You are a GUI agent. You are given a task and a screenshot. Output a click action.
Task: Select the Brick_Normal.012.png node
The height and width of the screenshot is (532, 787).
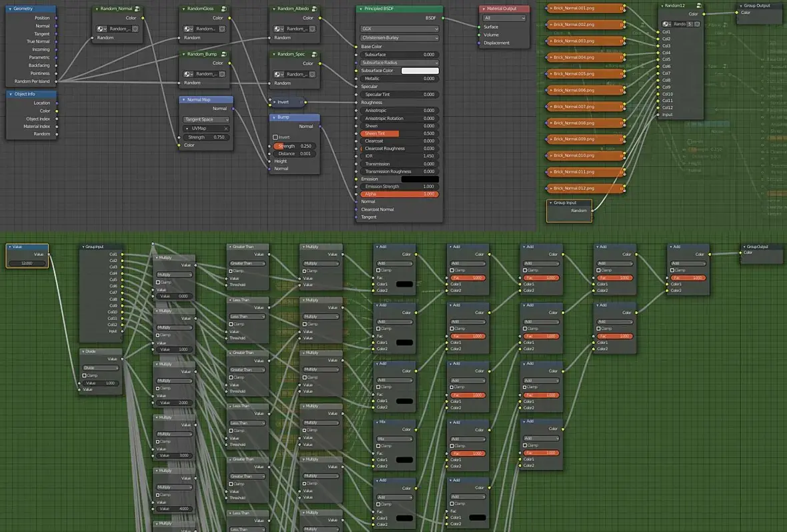click(x=585, y=188)
